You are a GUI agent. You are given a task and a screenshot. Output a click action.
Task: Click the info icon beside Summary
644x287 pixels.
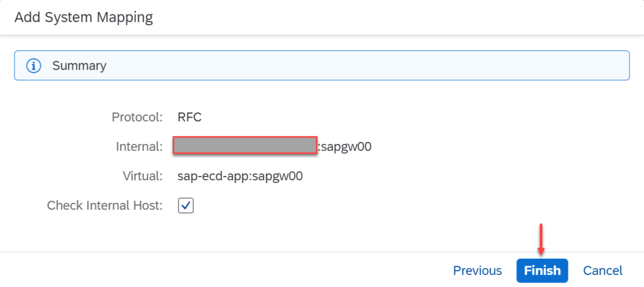pyautogui.click(x=34, y=65)
